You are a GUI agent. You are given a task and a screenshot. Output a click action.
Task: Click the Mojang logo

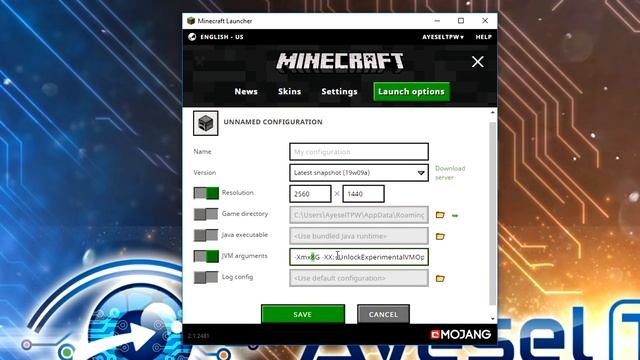click(x=461, y=334)
